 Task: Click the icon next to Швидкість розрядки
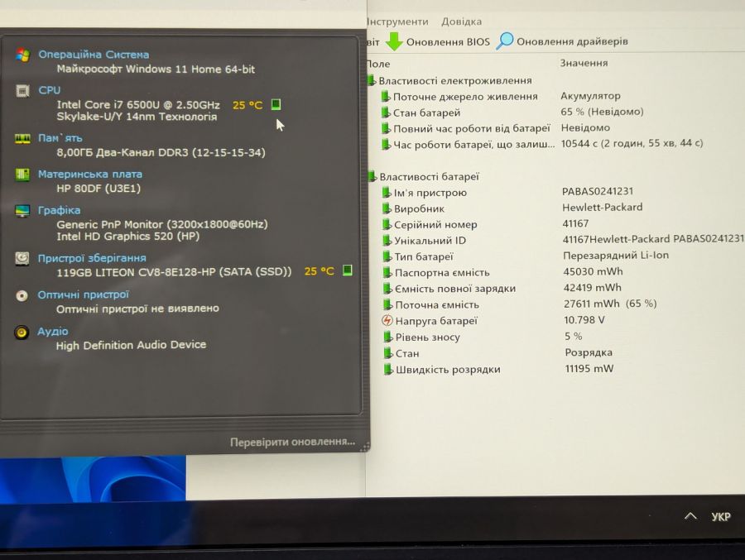point(388,369)
